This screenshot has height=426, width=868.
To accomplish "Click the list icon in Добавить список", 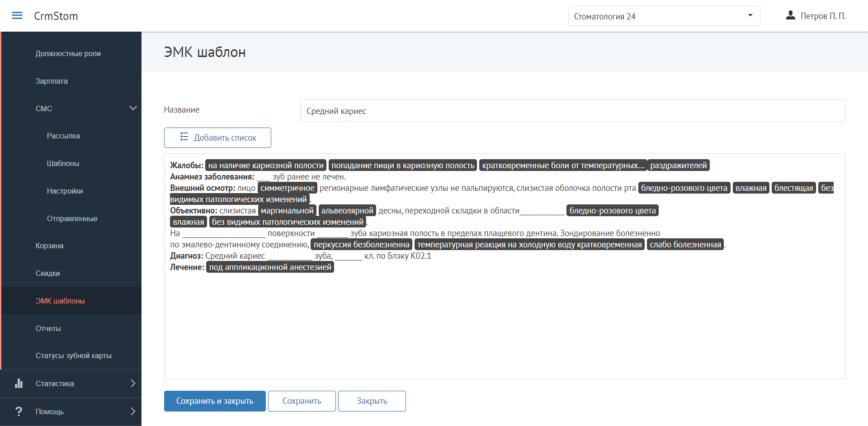I will pyautogui.click(x=184, y=137).
